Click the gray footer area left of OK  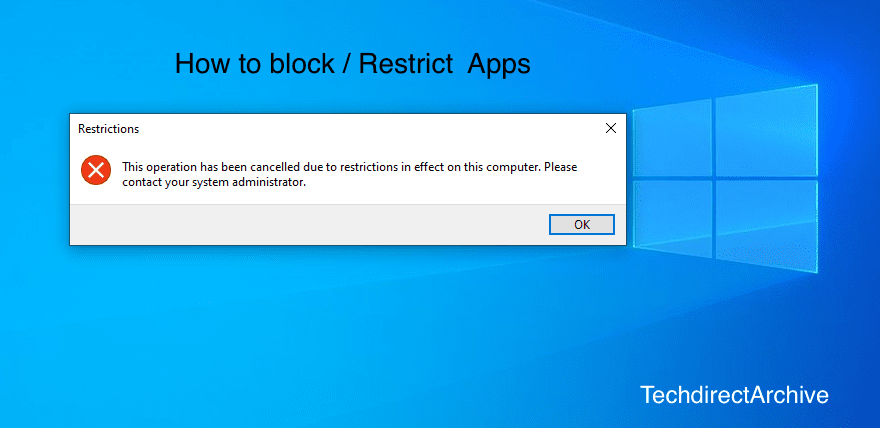[x=300, y=225]
